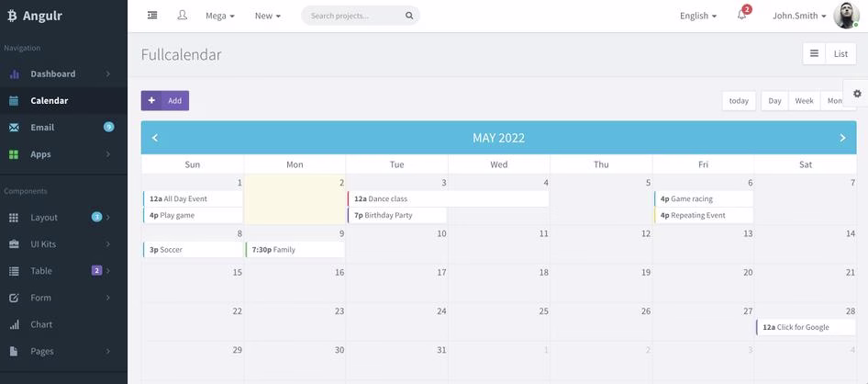Expand Pages submenu chevron

coord(108,351)
